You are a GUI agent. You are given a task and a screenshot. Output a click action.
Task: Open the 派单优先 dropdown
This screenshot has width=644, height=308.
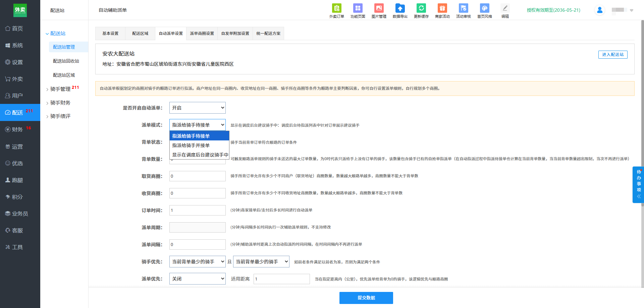[x=197, y=279]
